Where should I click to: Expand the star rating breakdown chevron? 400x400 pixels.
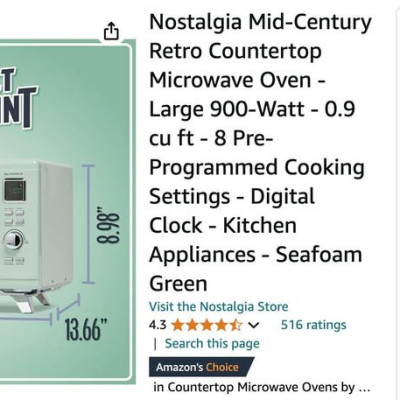254,325
